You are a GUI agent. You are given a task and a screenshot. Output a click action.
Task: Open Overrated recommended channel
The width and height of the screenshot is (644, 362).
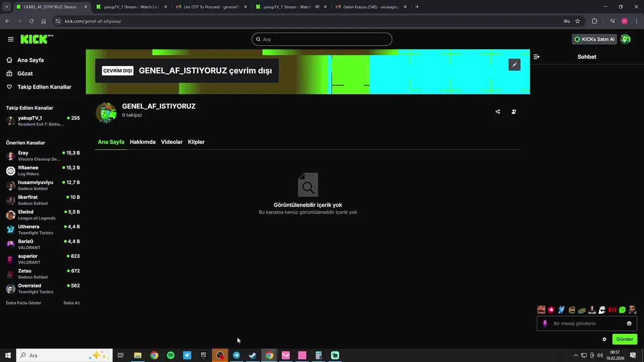pyautogui.click(x=43, y=289)
